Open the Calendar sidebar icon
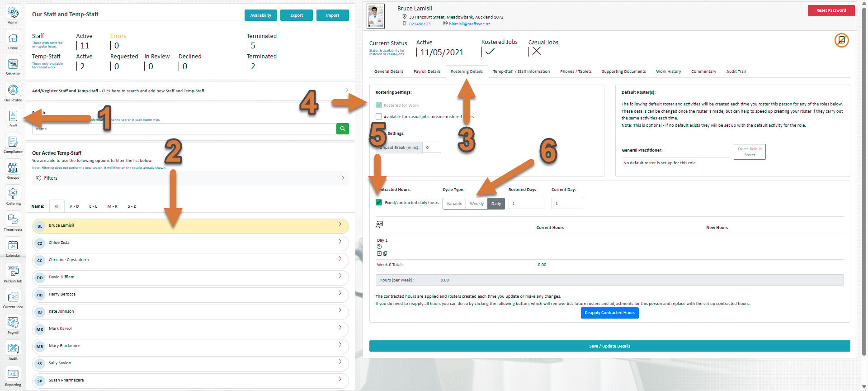The height and width of the screenshot is (391, 868). coord(13,245)
